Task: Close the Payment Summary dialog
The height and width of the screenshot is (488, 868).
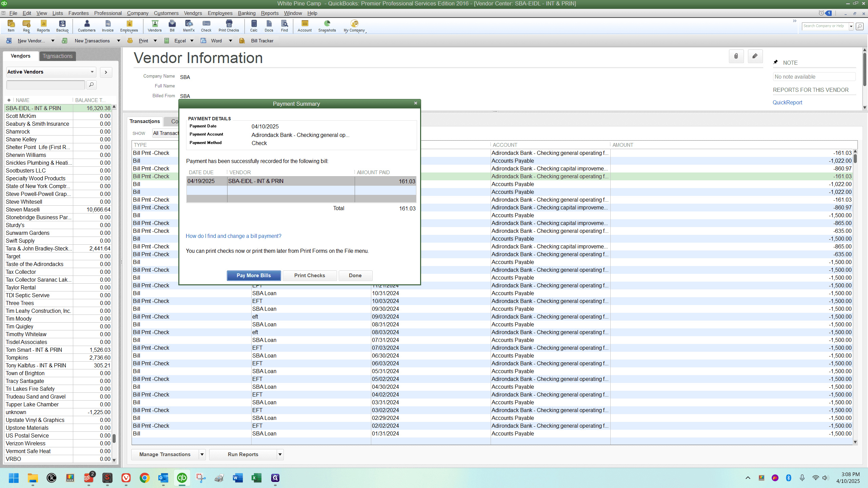Action: (x=416, y=103)
